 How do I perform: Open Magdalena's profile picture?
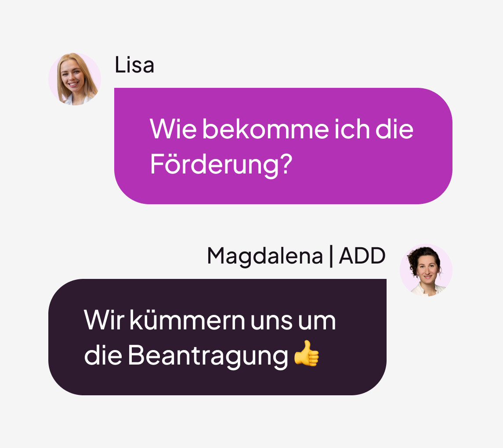[x=426, y=270]
